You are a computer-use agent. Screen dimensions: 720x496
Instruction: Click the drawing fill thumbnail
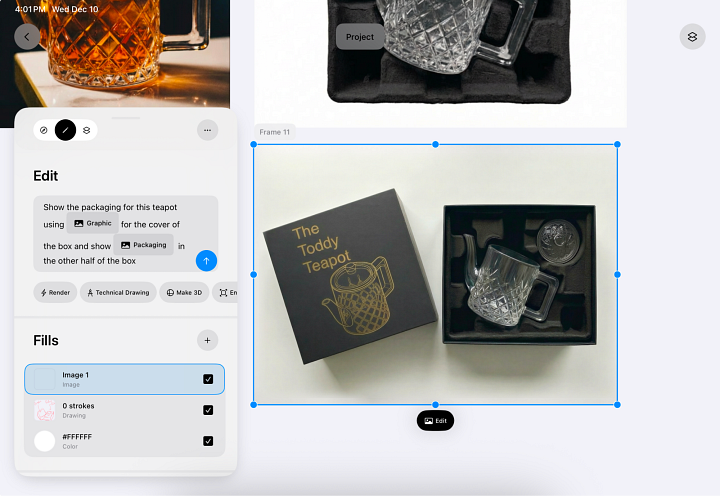click(x=45, y=410)
